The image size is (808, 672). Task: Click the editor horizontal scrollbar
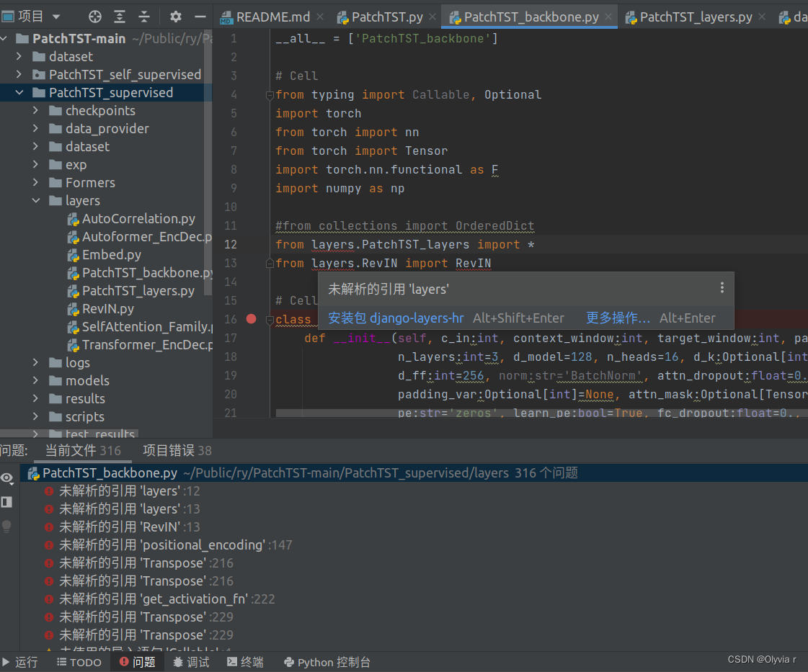(541, 413)
